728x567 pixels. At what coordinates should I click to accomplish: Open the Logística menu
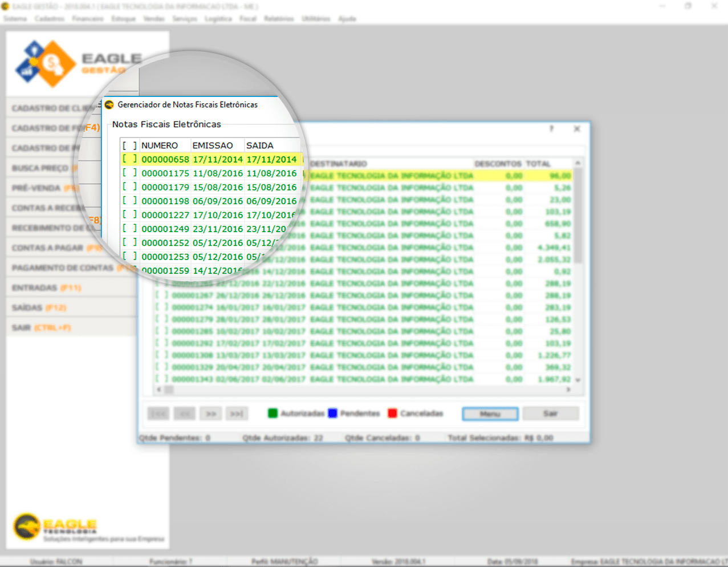tap(218, 19)
